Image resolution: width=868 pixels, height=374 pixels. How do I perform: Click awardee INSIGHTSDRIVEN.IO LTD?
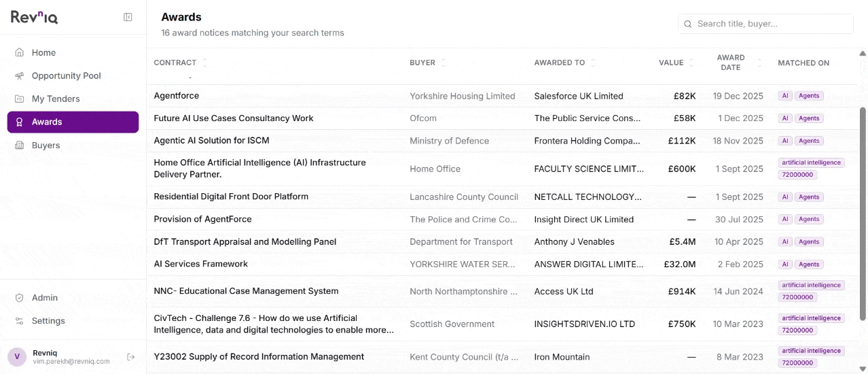[585, 324]
